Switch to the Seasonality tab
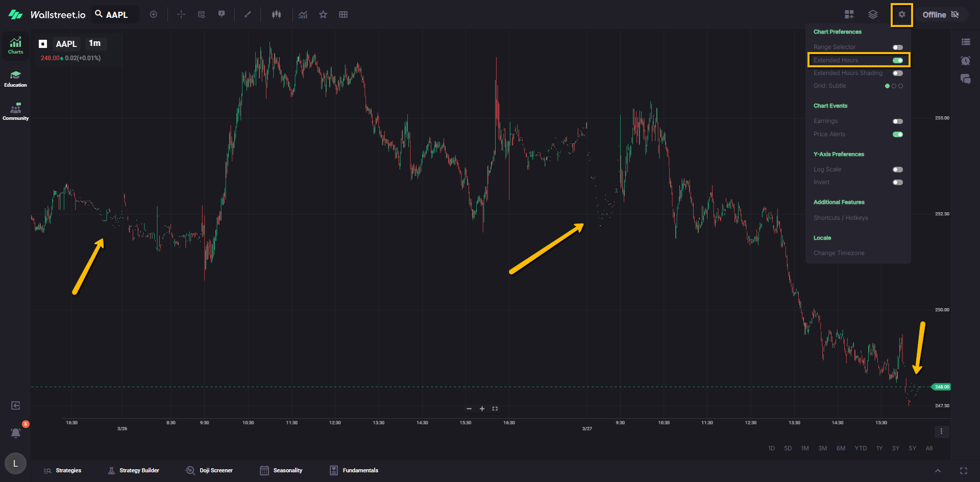The image size is (980, 482). (281, 470)
